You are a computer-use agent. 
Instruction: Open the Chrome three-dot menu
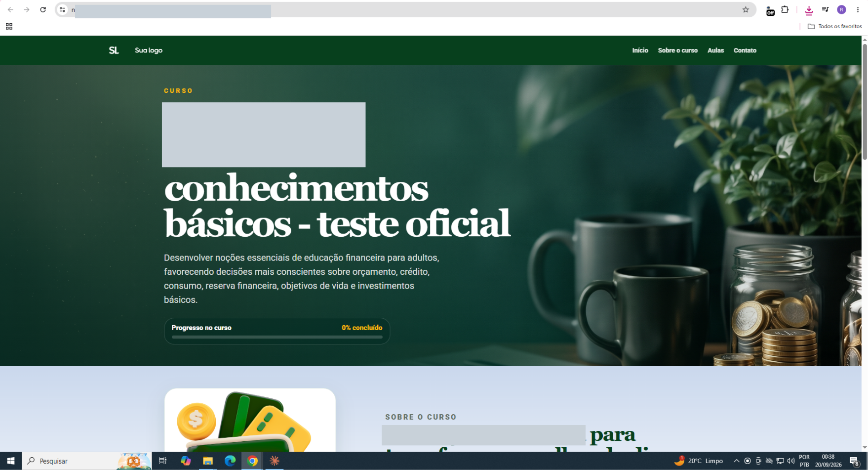(858, 10)
